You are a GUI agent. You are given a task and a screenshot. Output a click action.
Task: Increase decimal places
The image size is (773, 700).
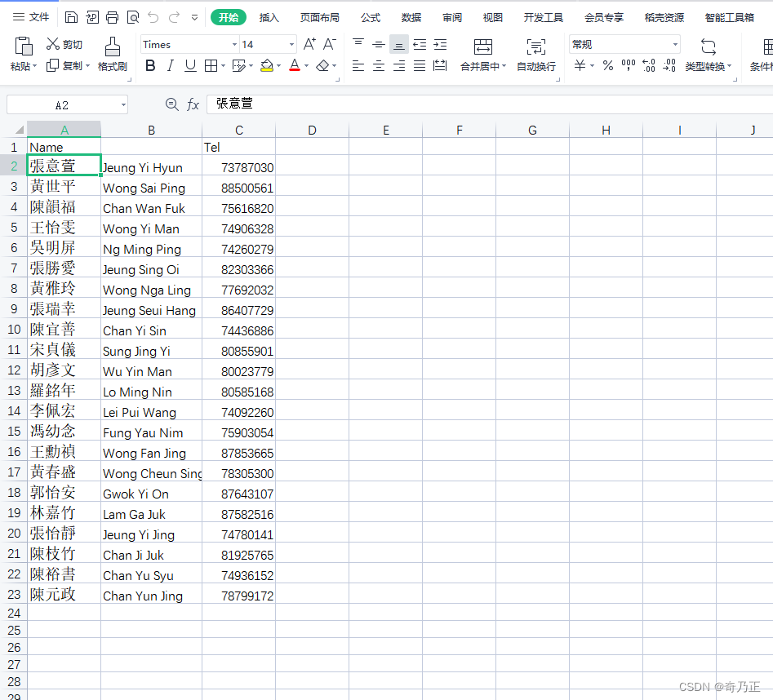coord(649,65)
